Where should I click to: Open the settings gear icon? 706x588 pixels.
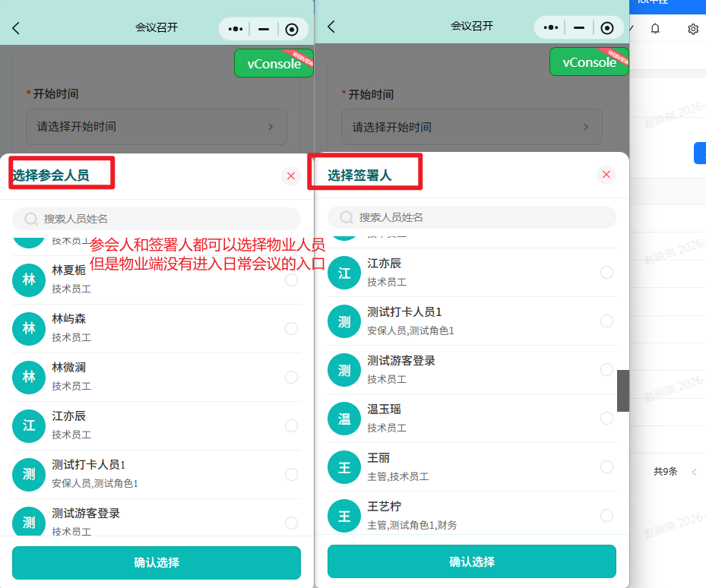[692, 29]
